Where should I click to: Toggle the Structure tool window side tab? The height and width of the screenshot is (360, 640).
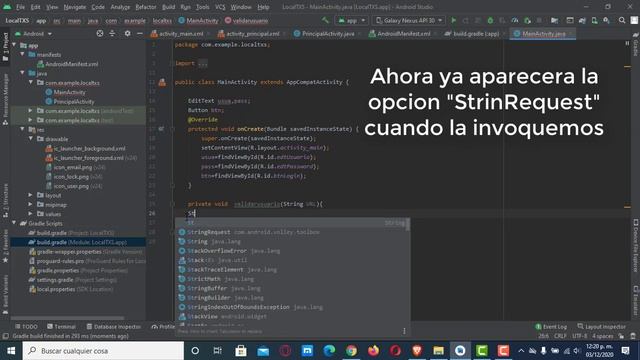(x=5, y=200)
